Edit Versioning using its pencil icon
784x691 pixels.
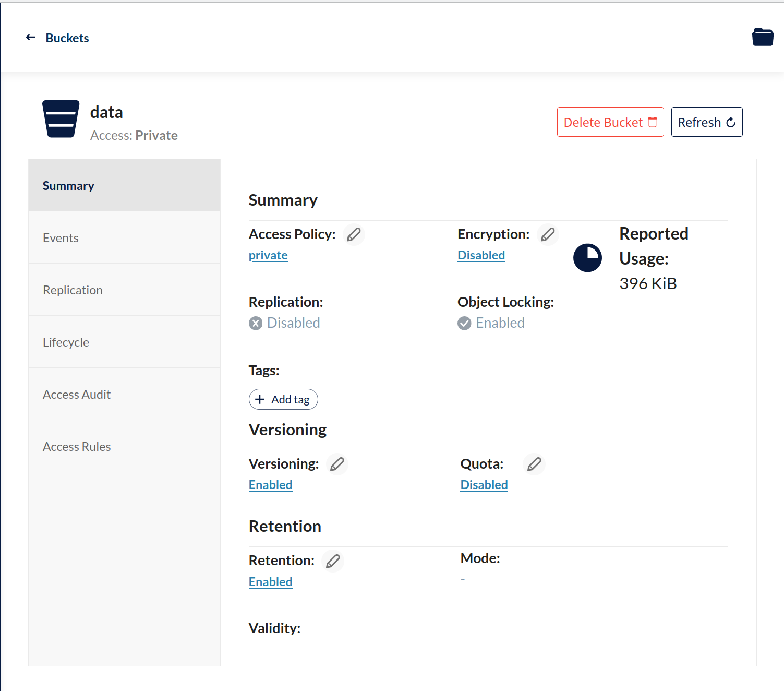(x=337, y=464)
